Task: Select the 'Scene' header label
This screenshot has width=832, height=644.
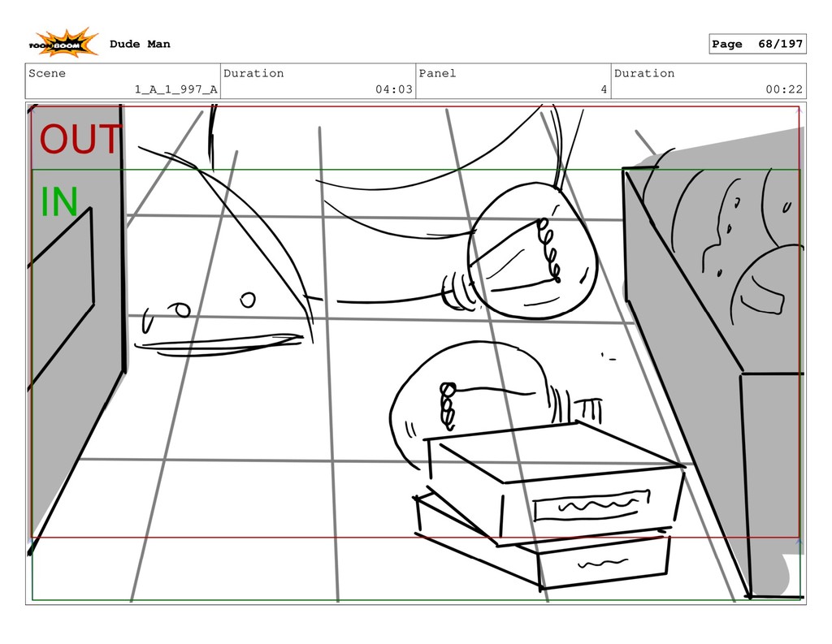Action: click(47, 73)
